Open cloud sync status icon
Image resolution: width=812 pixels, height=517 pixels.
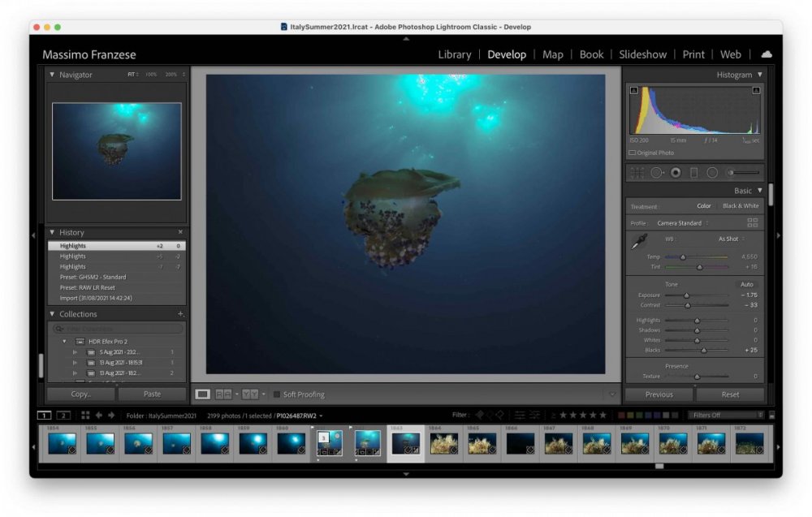767,54
